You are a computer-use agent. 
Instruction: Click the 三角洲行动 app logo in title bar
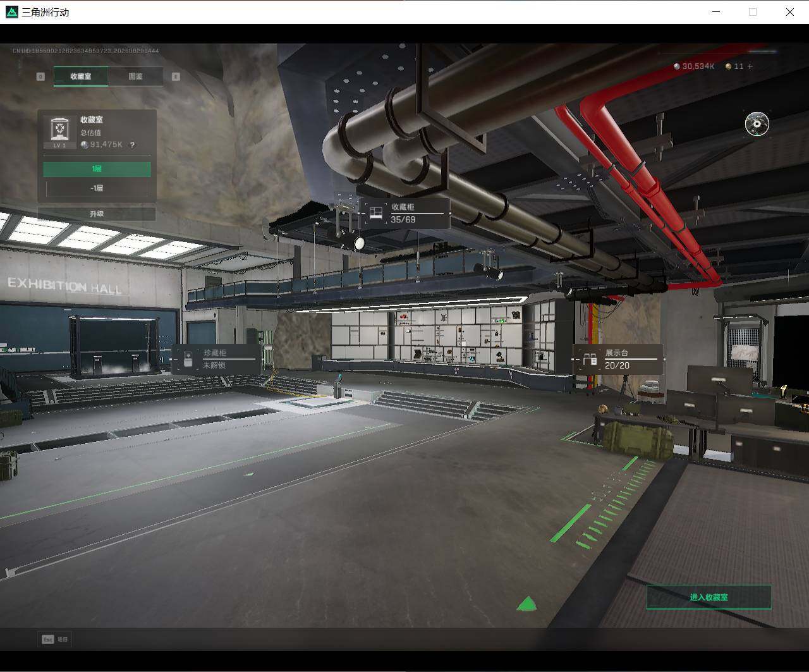(11, 12)
